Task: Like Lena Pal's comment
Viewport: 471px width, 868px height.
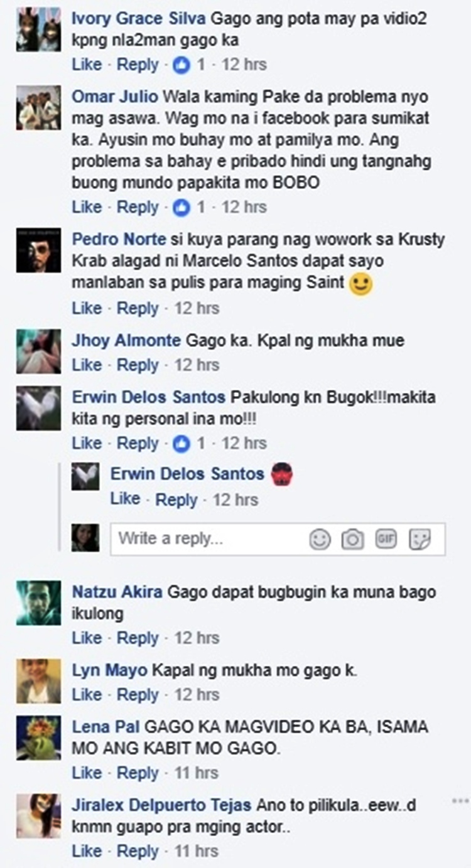Action: (x=87, y=773)
